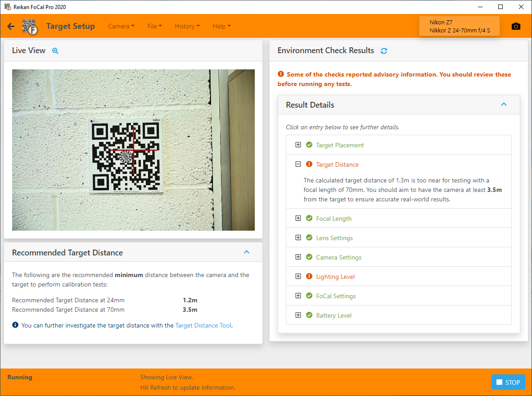Maximize the FoCal window
Screen dimensions: 532x396
click(500, 7)
